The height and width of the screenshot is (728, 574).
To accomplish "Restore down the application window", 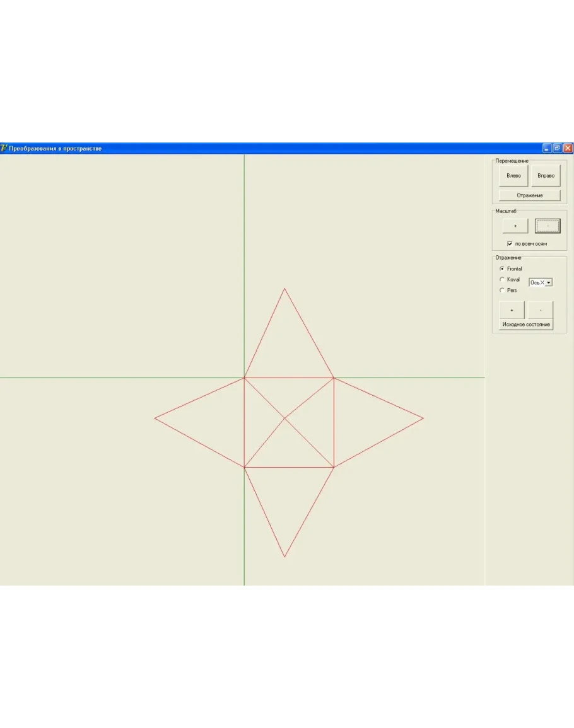I will [557, 148].
